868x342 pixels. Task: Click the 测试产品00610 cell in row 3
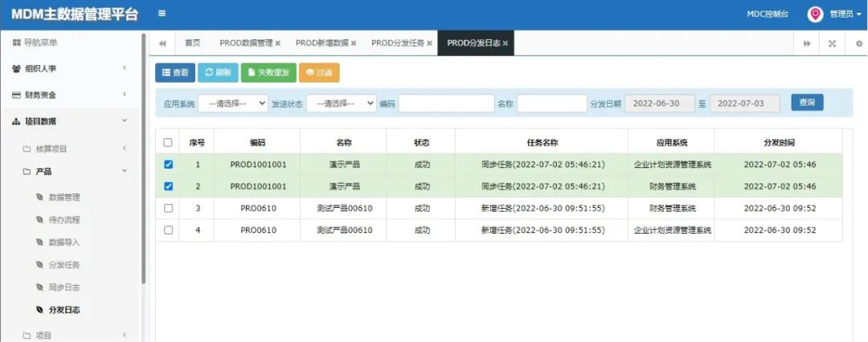pyautogui.click(x=344, y=209)
